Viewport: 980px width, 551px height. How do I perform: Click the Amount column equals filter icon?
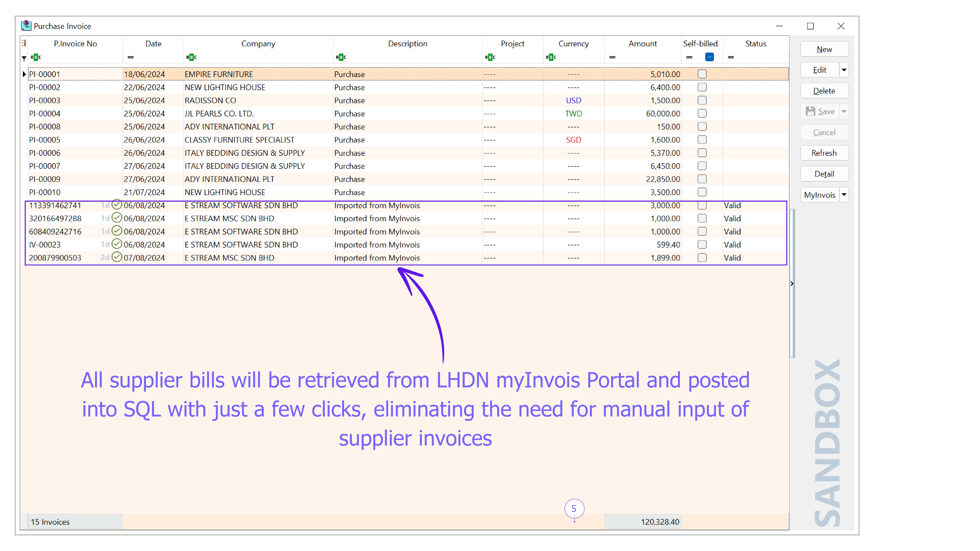[612, 57]
